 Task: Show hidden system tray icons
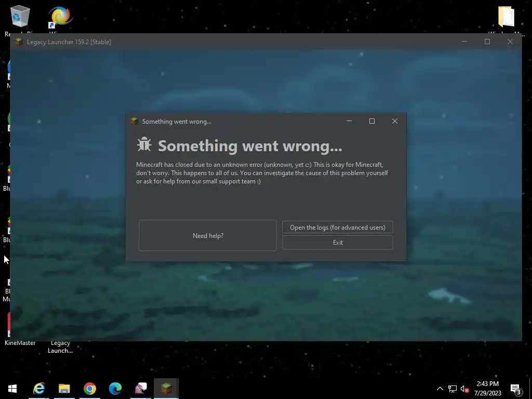pyautogui.click(x=440, y=389)
